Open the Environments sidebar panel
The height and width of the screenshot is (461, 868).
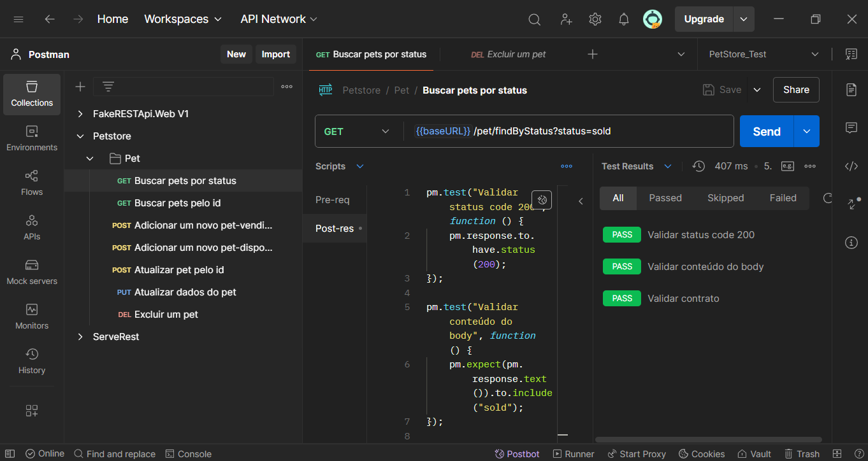click(32, 138)
